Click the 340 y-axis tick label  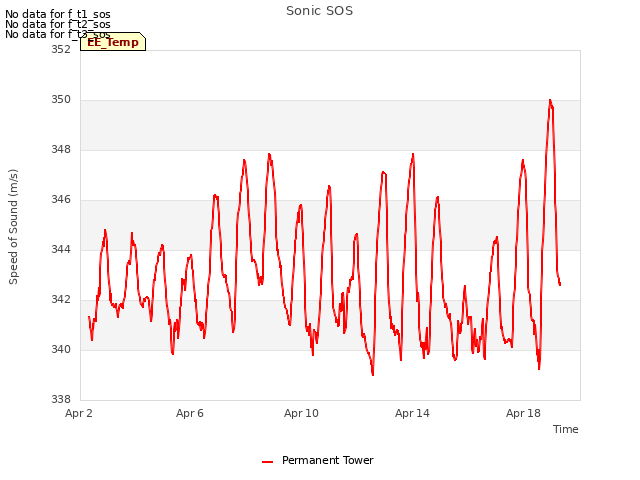60,349
